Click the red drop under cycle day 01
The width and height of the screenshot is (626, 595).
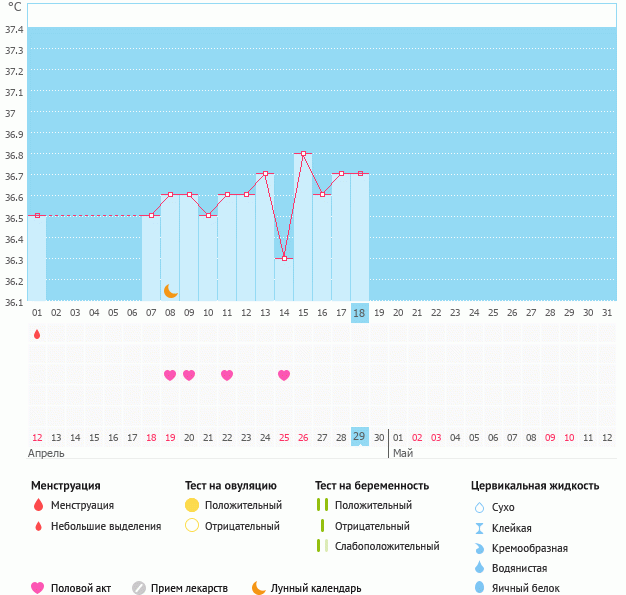37,334
